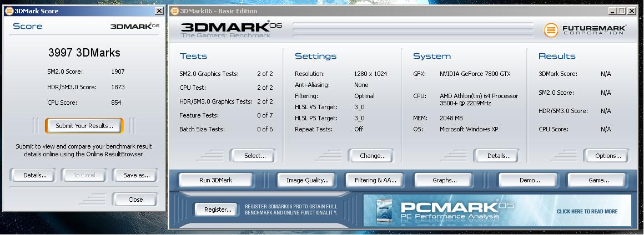Open score Details in the Score window
Screen dimensions: 644x235
[35, 175]
